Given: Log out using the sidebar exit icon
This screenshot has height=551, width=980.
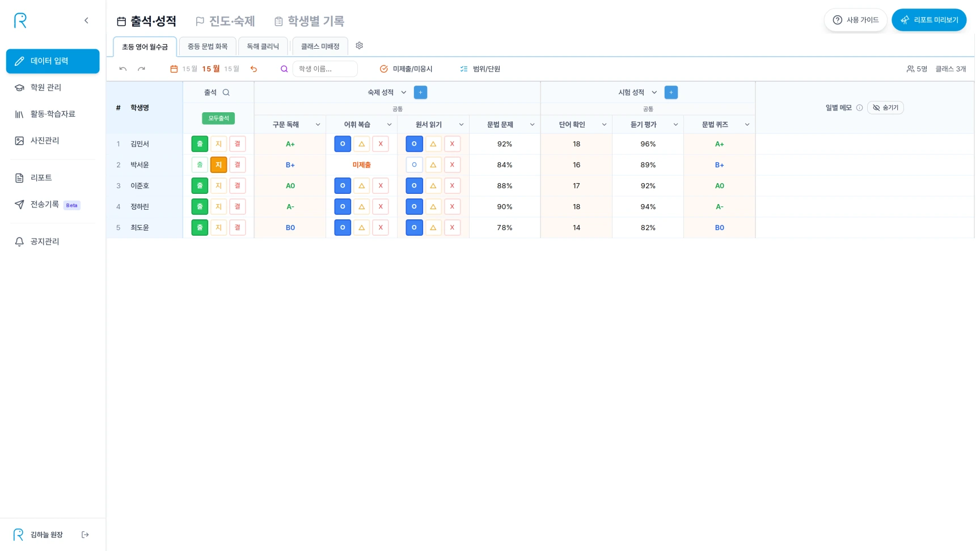Looking at the screenshot, I should coord(85,535).
